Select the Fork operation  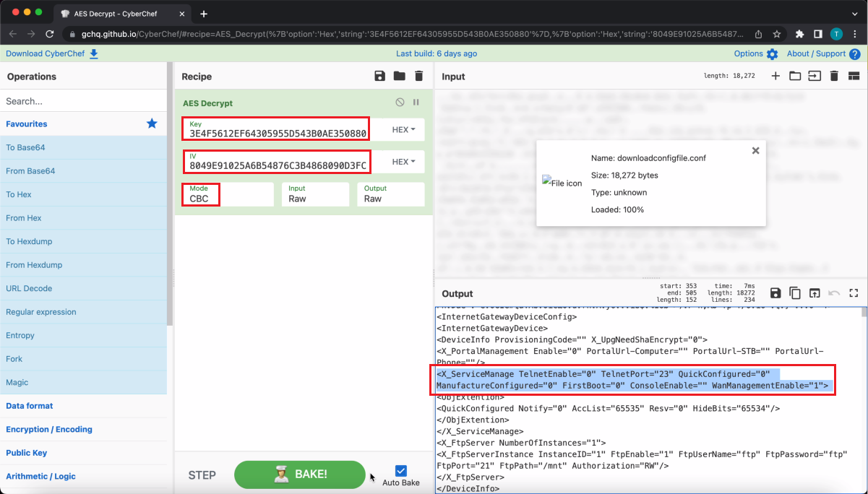[x=83, y=359]
